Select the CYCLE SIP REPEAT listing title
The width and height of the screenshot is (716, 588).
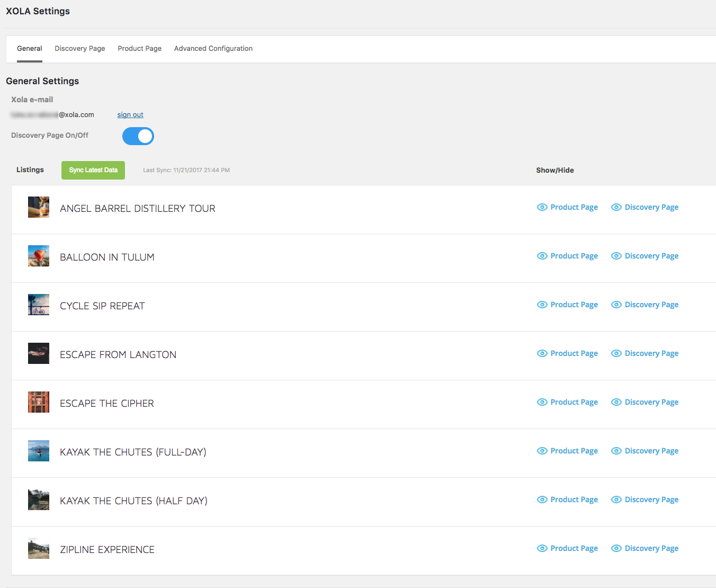tap(102, 306)
